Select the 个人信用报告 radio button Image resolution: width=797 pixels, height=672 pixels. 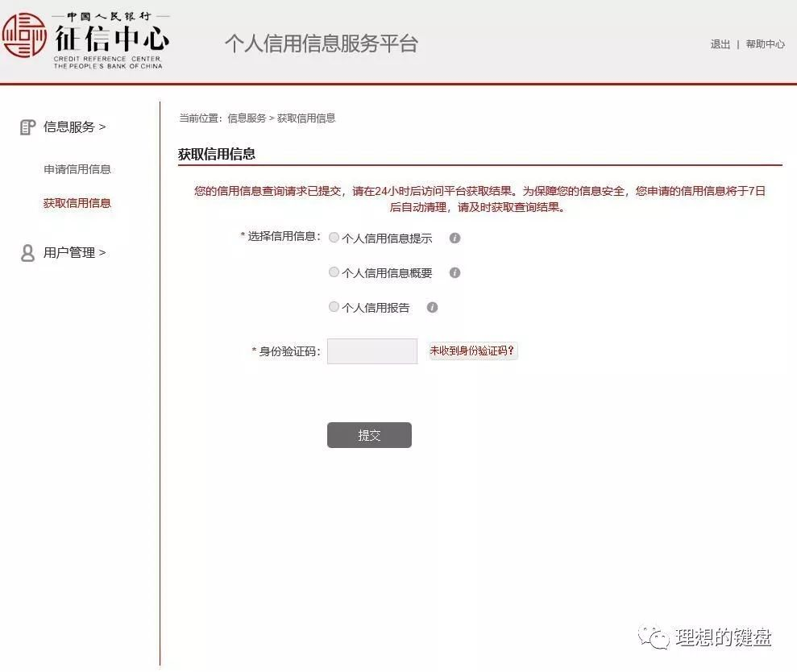pyautogui.click(x=334, y=306)
